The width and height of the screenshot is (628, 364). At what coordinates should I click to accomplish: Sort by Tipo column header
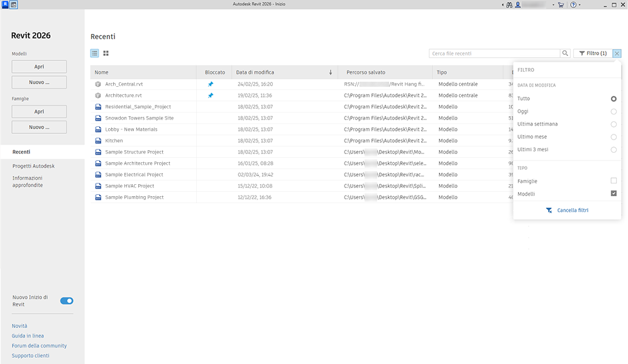(441, 72)
